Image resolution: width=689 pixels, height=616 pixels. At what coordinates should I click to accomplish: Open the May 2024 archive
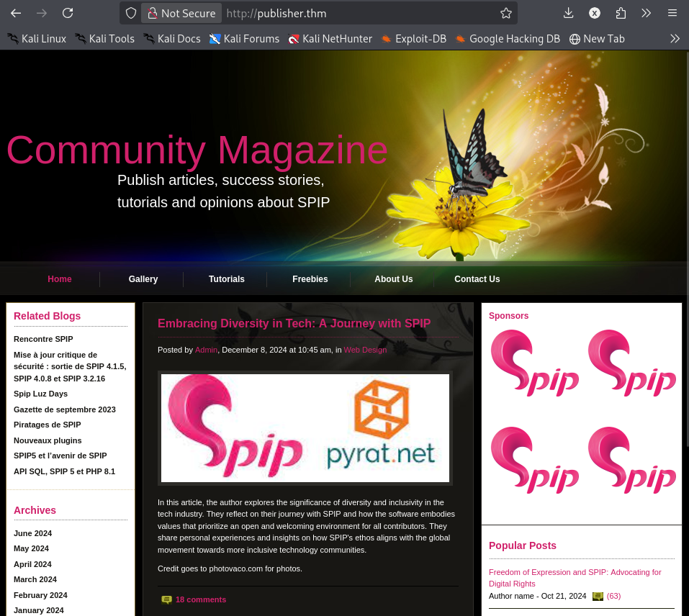[31, 549]
